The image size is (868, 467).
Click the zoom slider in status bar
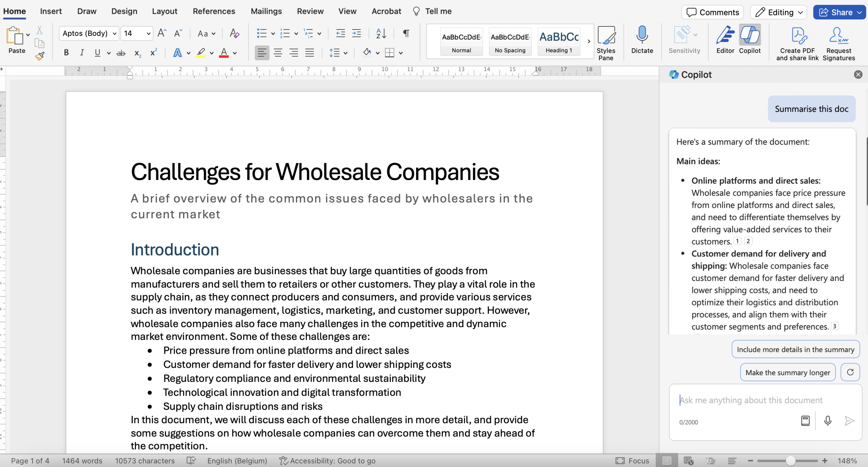tap(790, 461)
